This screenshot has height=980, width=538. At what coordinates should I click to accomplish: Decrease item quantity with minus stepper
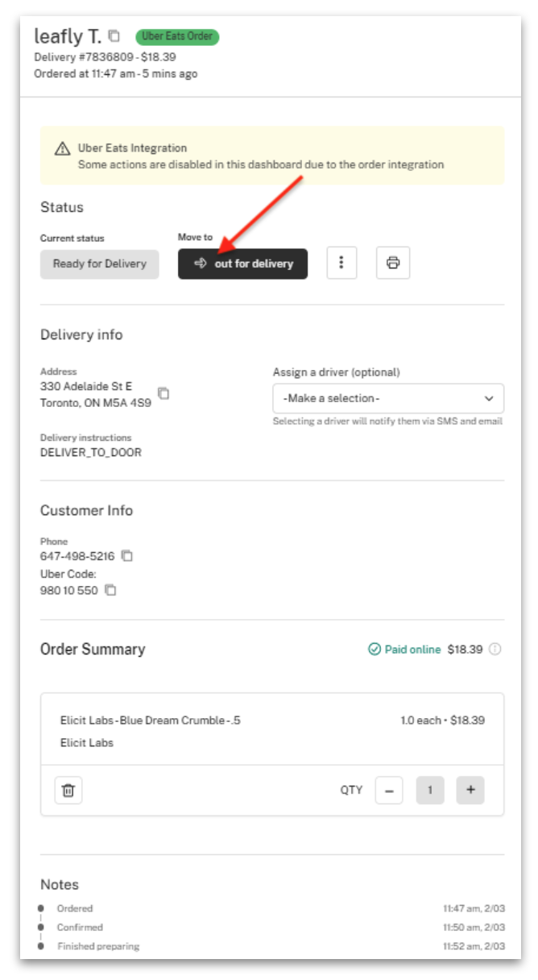(389, 790)
